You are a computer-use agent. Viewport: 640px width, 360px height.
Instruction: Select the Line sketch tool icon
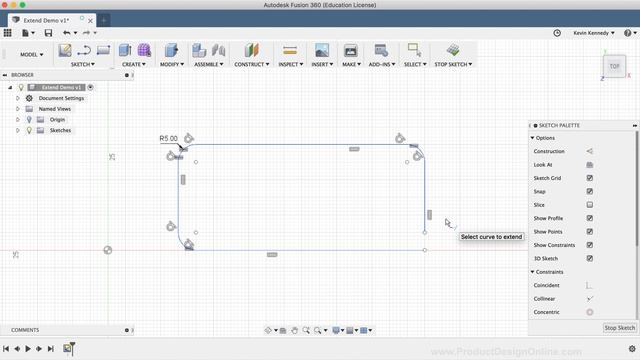pyautogui.click(x=84, y=51)
